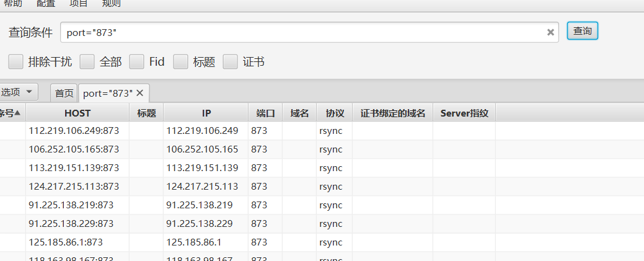Sort by the 协议 column header
The width and height of the screenshot is (644, 261).
pyautogui.click(x=335, y=113)
